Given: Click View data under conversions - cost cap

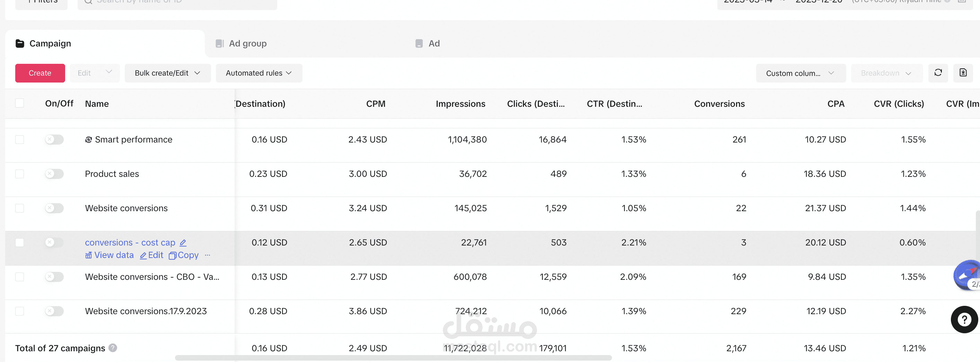Looking at the screenshot, I should [x=110, y=256].
